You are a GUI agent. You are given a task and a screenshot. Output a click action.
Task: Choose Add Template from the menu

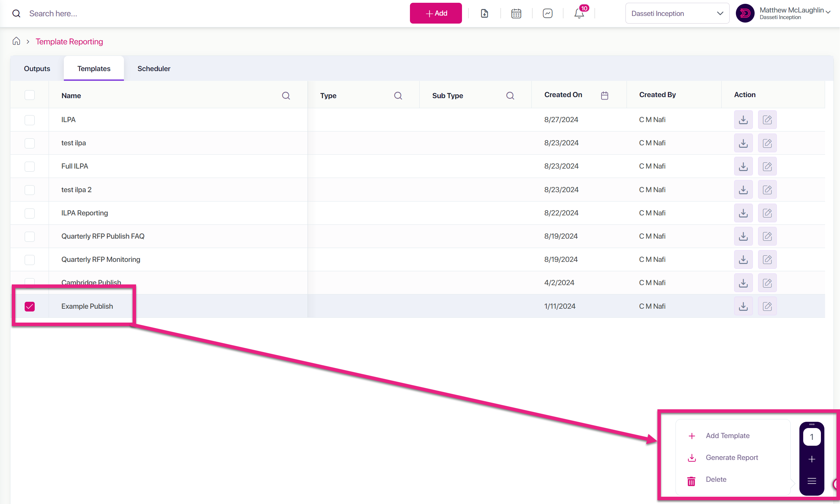click(x=728, y=436)
